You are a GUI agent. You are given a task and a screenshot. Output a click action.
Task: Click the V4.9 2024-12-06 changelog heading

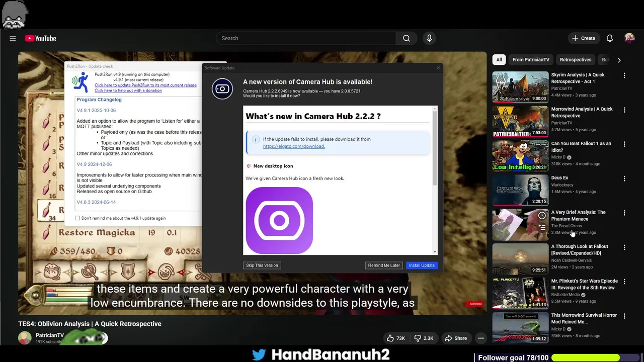click(x=94, y=164)
